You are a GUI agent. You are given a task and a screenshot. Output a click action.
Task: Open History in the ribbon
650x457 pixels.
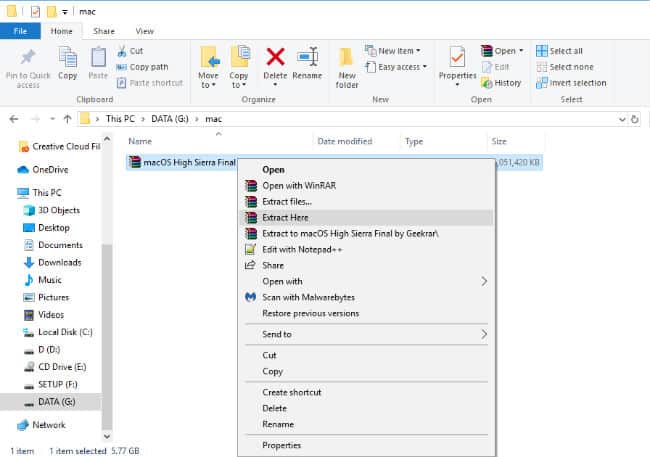click(x=501, y=83)
